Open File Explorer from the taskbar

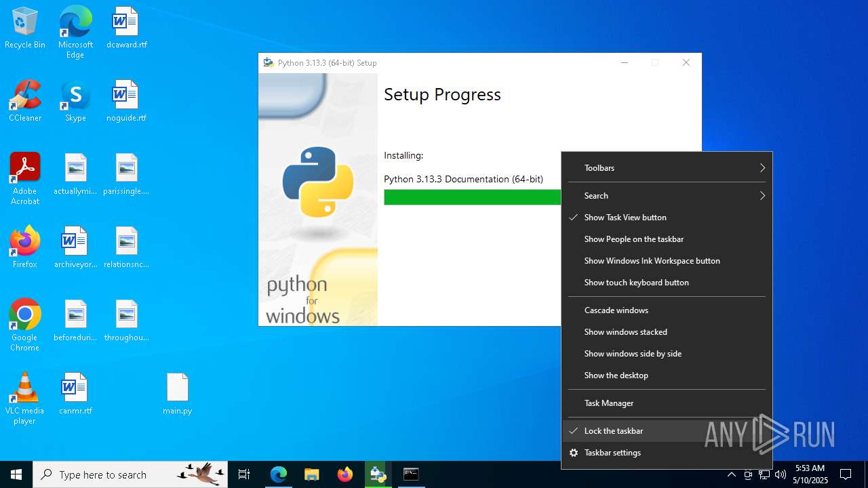coord(312,474)
